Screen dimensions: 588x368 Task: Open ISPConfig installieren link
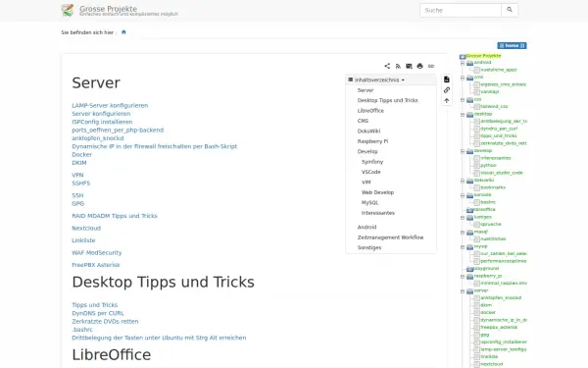102,122
